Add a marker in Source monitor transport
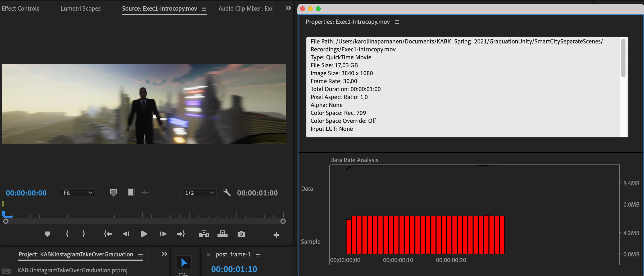 click(47, 234)
